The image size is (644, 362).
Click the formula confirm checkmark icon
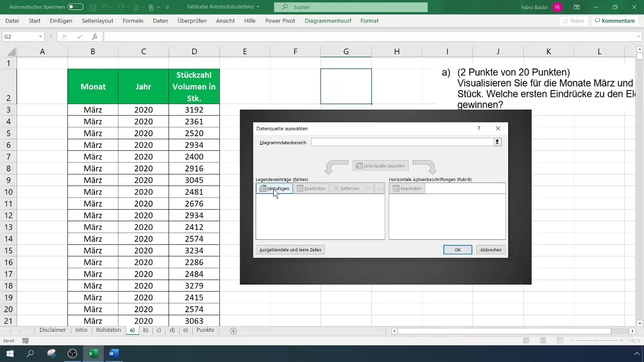coord(79,37)
